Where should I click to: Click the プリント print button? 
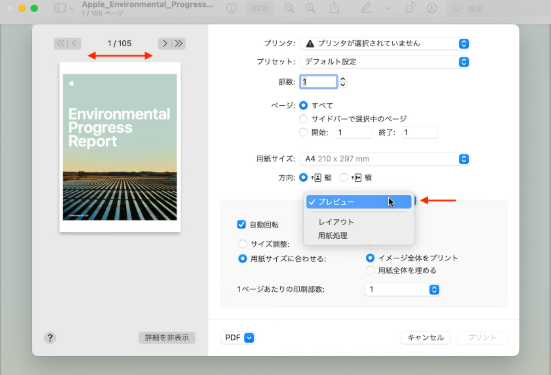(482, 338)
